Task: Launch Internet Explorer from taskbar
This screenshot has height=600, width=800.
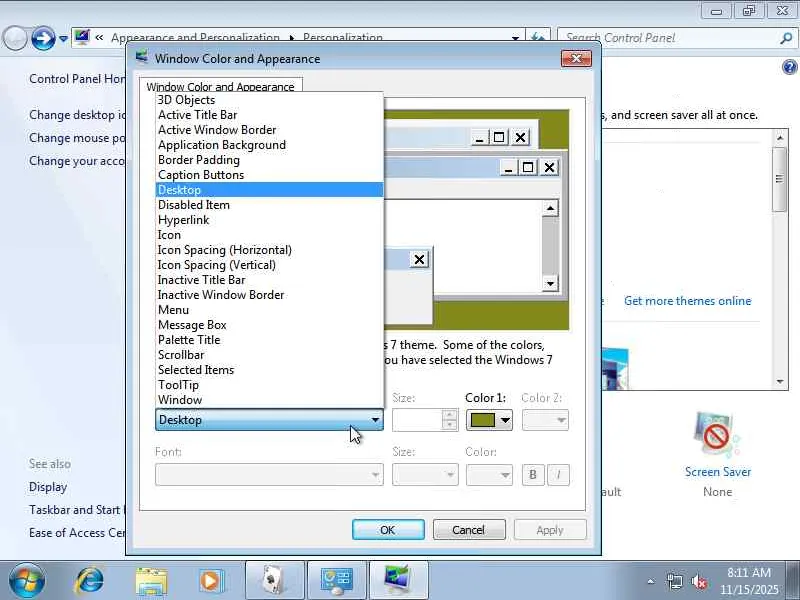Action: coord(90,581)
